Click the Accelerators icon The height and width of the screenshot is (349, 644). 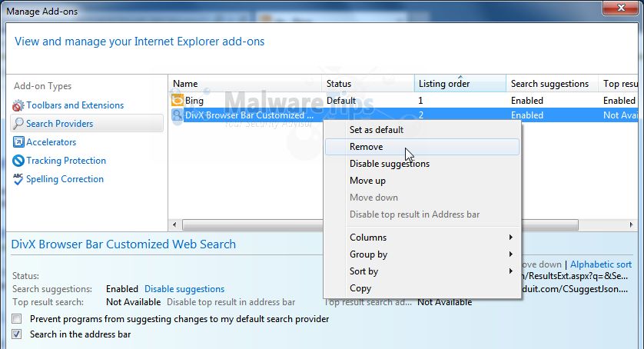click(x=18, y=142)
